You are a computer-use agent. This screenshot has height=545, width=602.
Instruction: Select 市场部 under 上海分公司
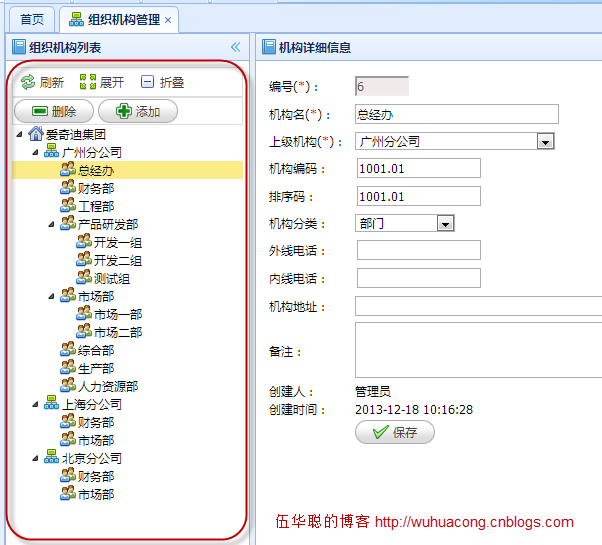[96, 440]
